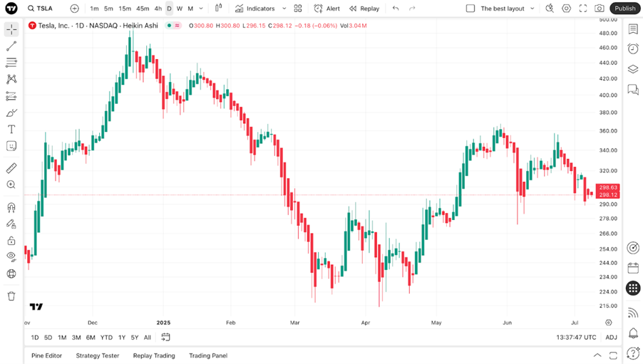643x364 pixels.
Task: Select 45m timeframe
Action: pos(143,9)
